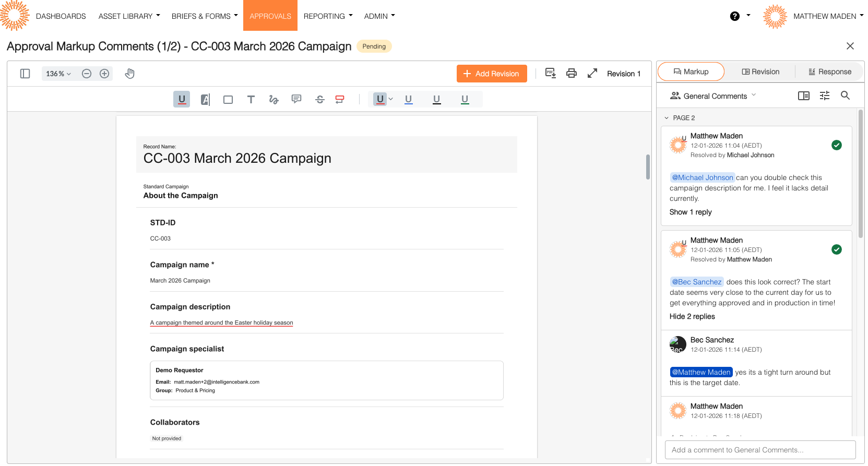868x466 pixels.
Task: Select the freehand drawing tool
Action: point(274,100)
